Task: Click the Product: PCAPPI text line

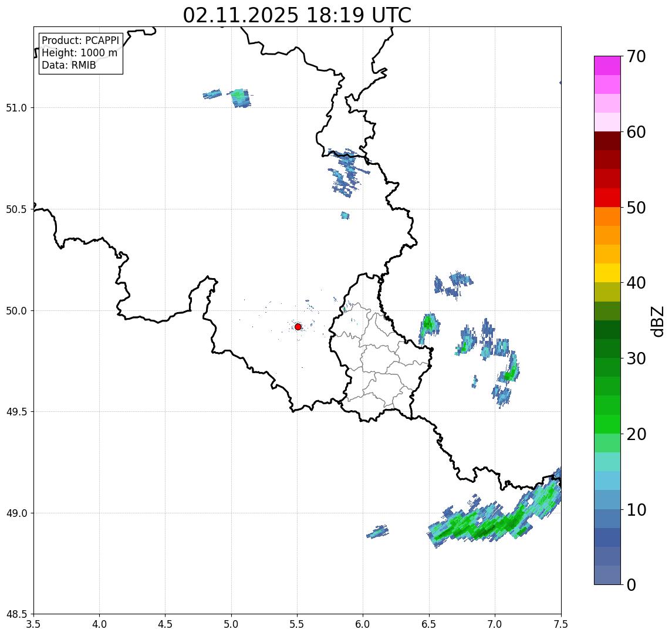Action: tap(80, 40)
